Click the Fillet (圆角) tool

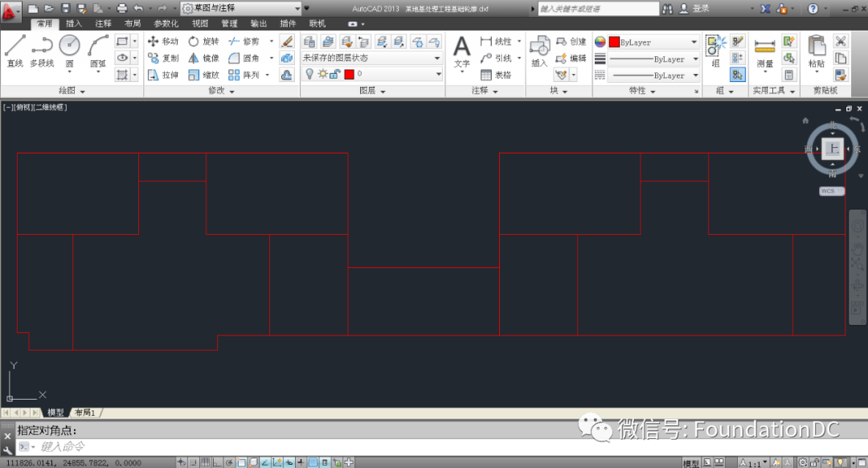tap(244, 58)
